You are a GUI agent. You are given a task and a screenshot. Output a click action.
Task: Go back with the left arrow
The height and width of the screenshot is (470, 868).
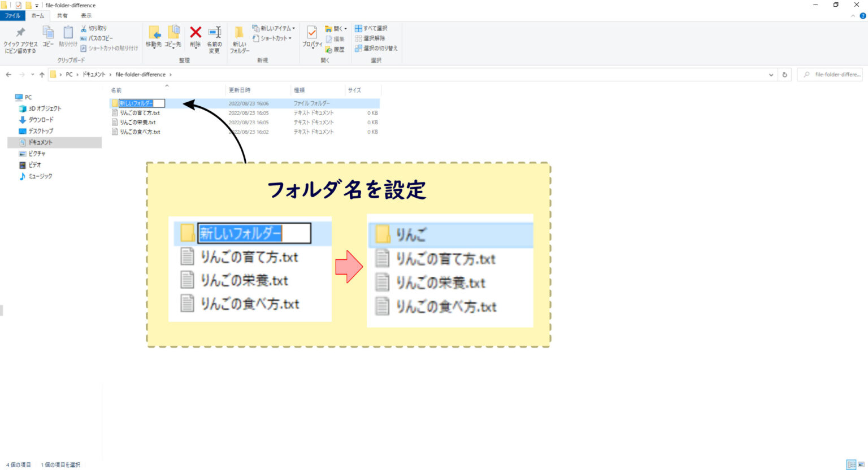pos(8,75)
